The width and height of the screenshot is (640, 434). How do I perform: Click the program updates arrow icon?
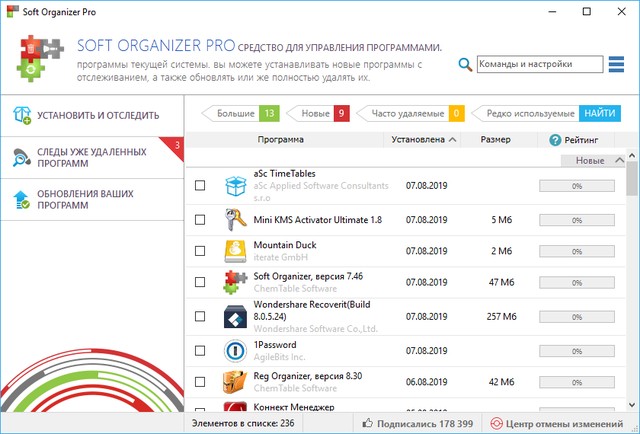[x=21, y=200]
